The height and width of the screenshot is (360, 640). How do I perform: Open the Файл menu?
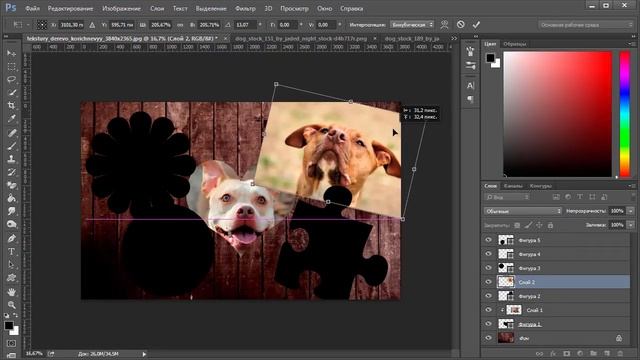click(x=32, y=8)
